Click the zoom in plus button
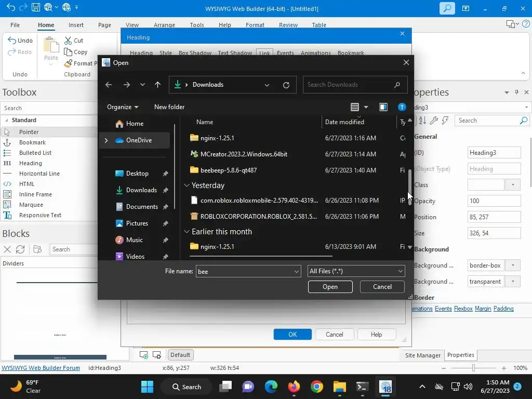532x399 pixels. 504,368
